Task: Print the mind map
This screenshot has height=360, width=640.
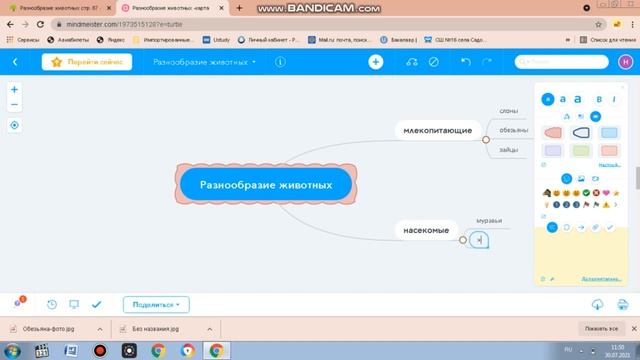Action: [622, 304]
